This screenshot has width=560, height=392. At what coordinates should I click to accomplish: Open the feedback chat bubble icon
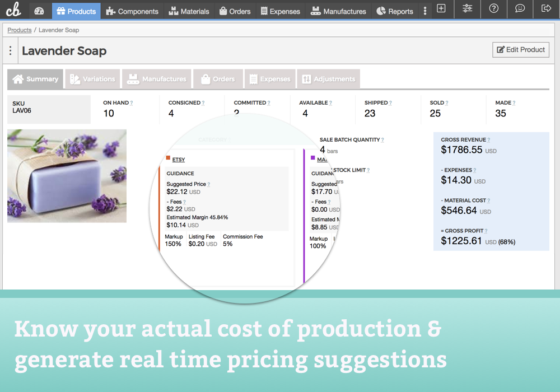(520, 9)
